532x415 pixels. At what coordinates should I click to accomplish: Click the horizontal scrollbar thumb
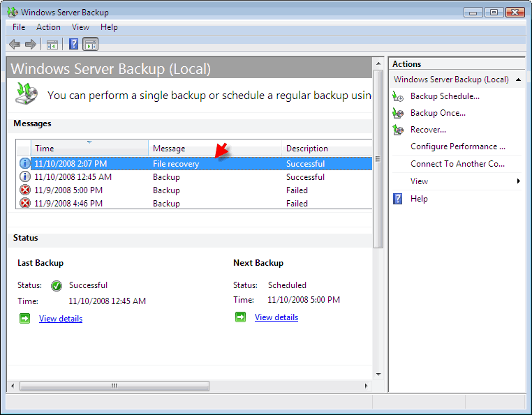point(114,386)
